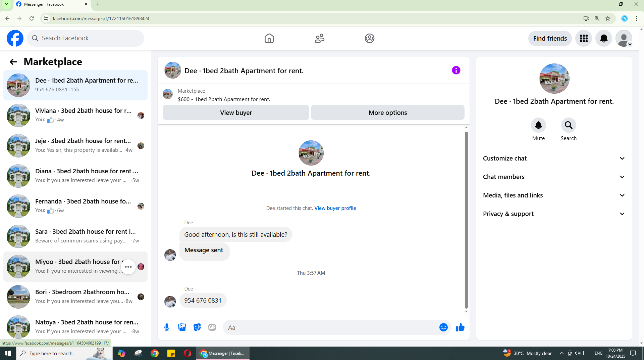Viewport: 644px width, 360px height.
Task: Open a new browser tab
Action: tap(98, 4)
